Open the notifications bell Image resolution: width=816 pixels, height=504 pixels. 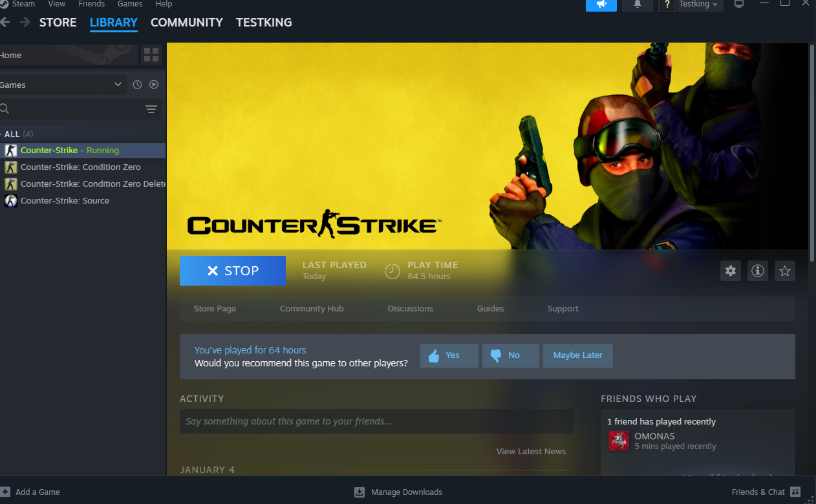[x=638, y=5]
